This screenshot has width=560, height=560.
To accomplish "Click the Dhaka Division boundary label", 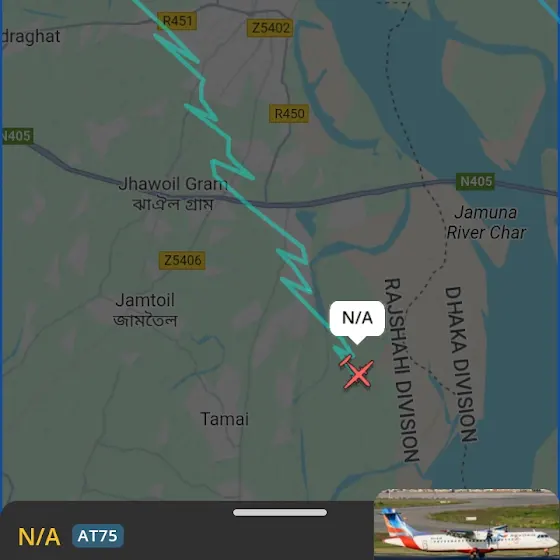I will 461,364.
